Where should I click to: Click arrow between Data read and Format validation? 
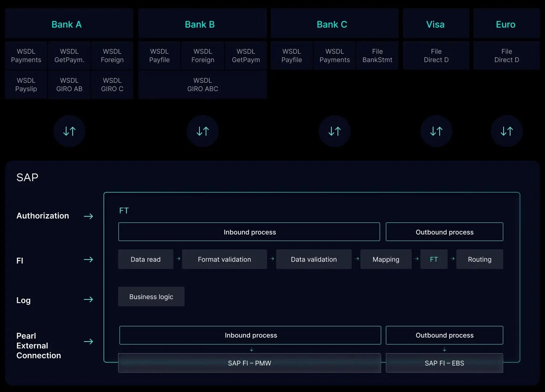tap(178, 259)
